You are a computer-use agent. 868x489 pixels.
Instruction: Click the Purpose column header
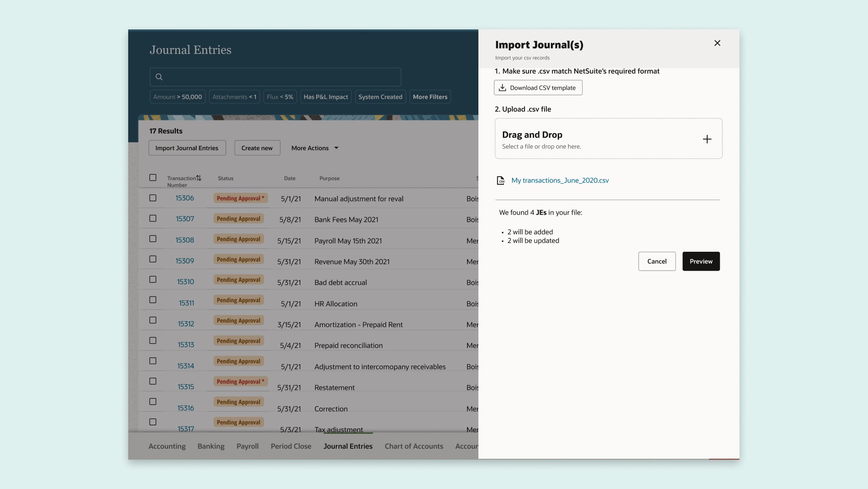point(329,178)
